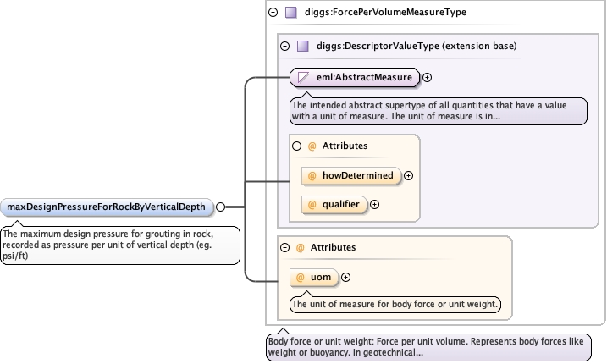Image resolution: width=607 pixels, height=364 pixels.
Task: Expand the qualifier attribute details
Action: coord(374,204)
